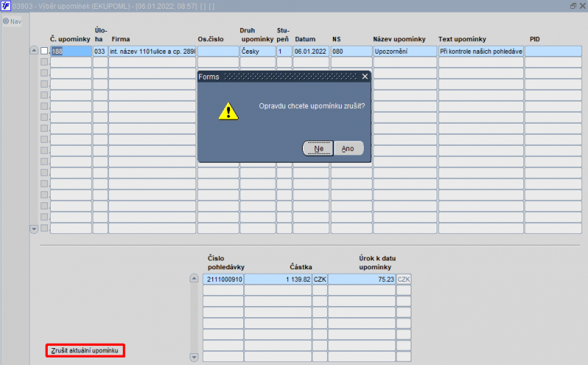Screen dimensions: 588x365
Task: Click the Datum field 06.01.2022
Action: click(x=311, y=51)
